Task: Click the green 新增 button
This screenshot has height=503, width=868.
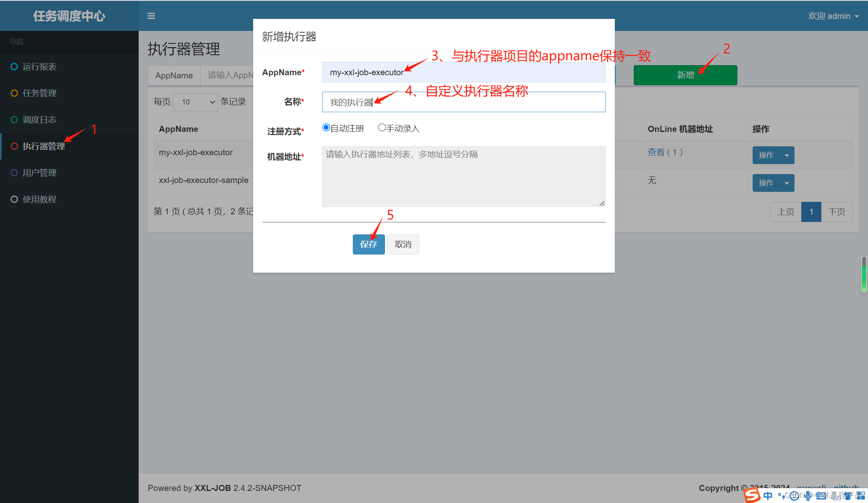Action: [x=685, y=75]
